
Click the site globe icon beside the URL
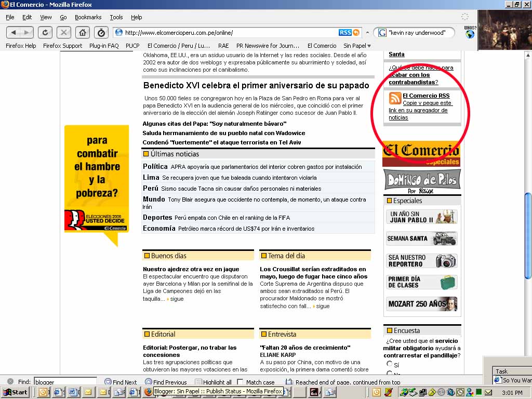pos(119,33)
